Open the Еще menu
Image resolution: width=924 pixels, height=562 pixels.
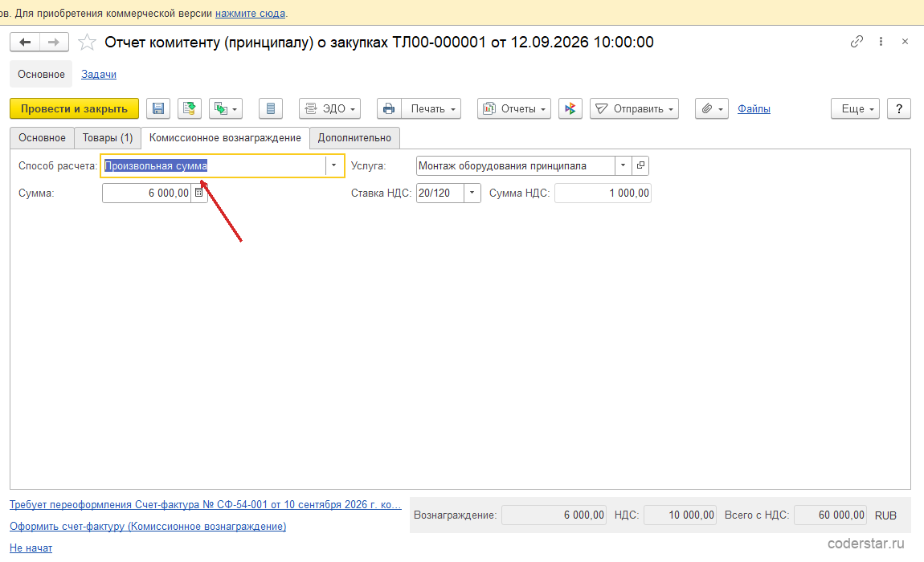855,108
